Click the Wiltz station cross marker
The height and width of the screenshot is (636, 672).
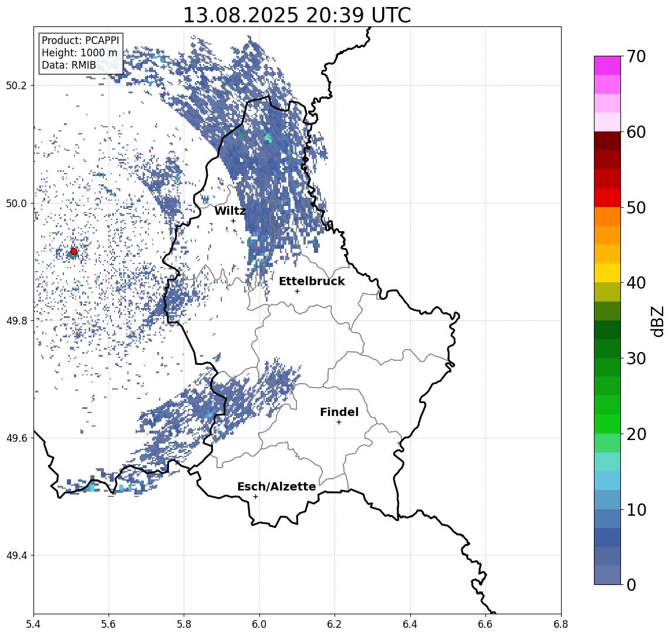pos(233,221)
